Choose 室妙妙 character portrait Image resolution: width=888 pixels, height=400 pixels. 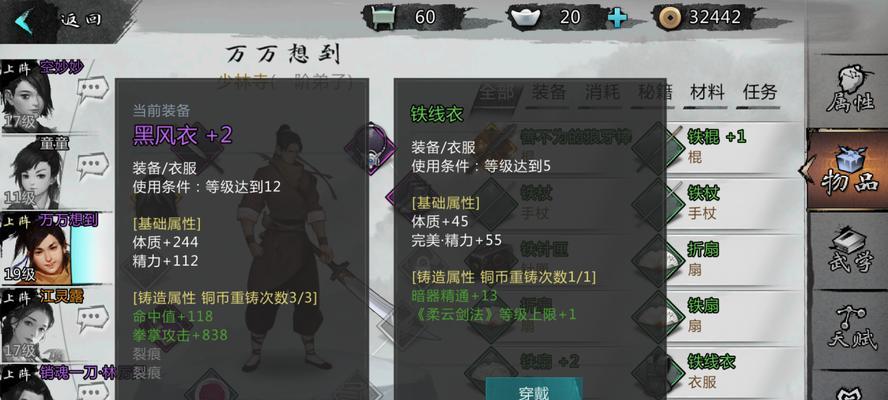(35, 96)
